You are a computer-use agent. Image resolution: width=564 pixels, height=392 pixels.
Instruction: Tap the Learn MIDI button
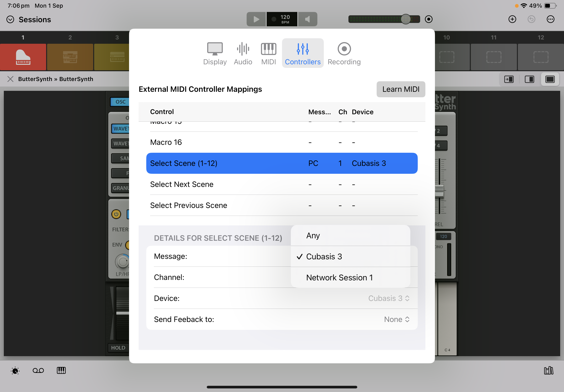click(401, 89)
